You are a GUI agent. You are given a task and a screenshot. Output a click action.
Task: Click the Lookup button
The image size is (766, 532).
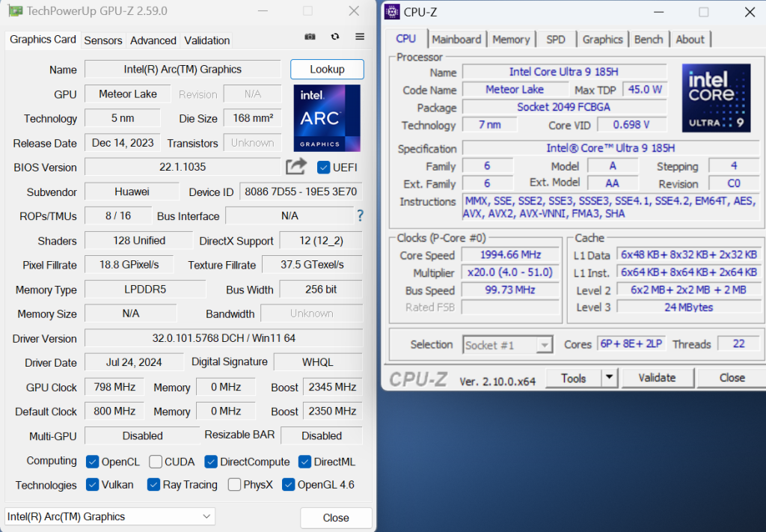[327, 70]
